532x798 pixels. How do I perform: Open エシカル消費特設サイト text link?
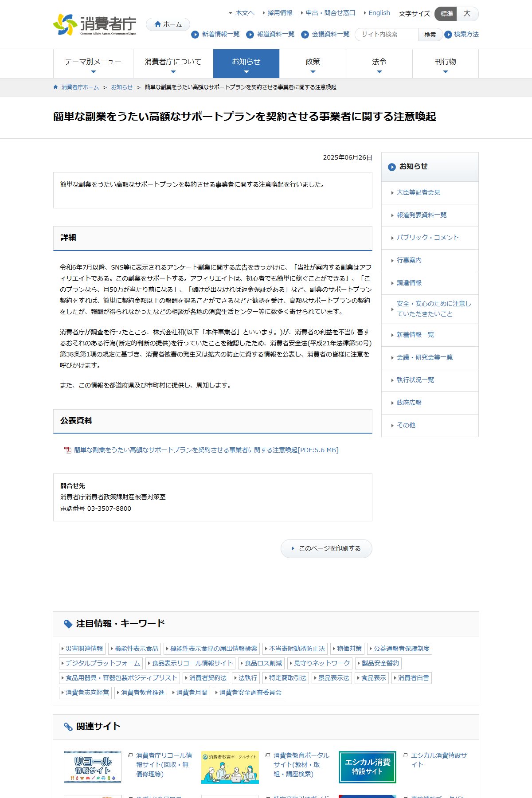click(x=439, y=760)
